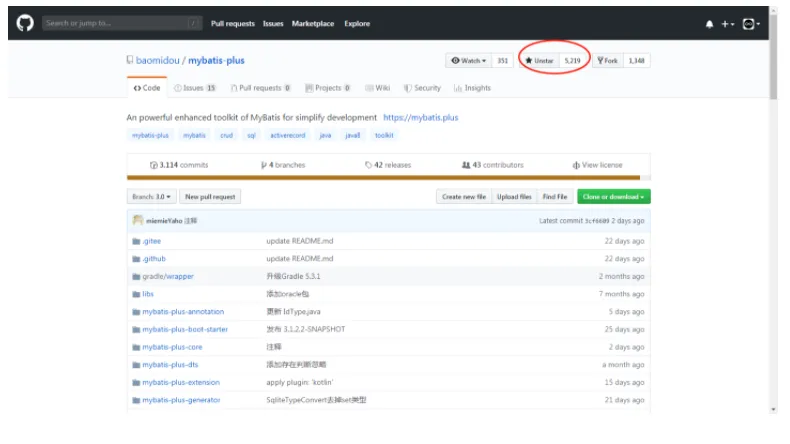Image resolution: width=790 pixels, height=444 pixels.
Task: Open the .gitee folder
Action: [x=152, y=241]
